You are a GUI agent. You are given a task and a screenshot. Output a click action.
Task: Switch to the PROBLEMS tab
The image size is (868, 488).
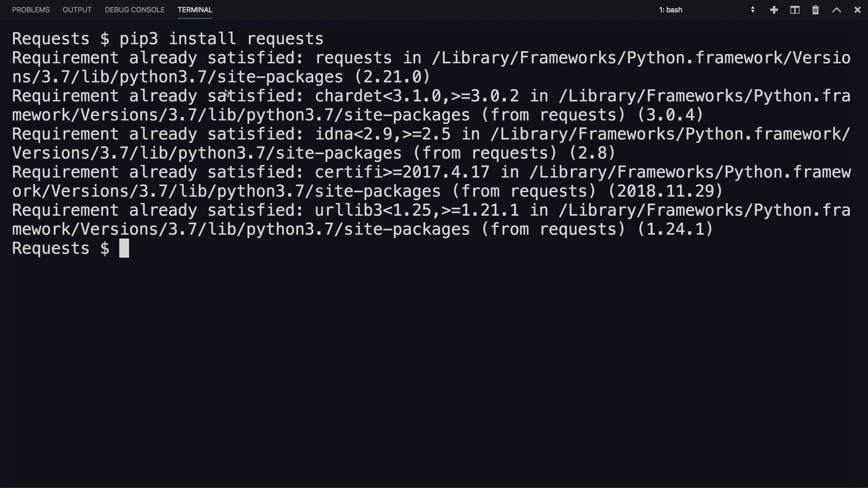pyautogui.click(x=31, y=10)
